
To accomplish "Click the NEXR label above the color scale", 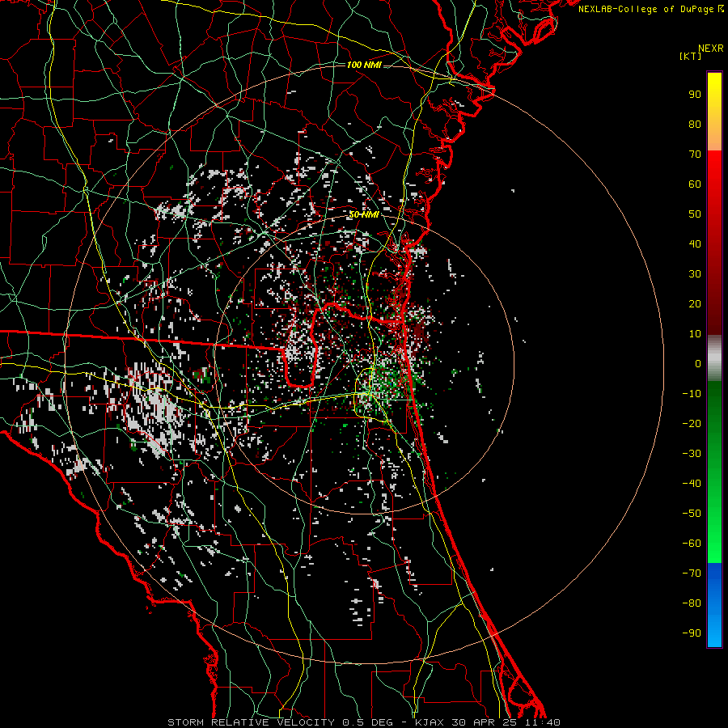I will (x=711, y=49).
